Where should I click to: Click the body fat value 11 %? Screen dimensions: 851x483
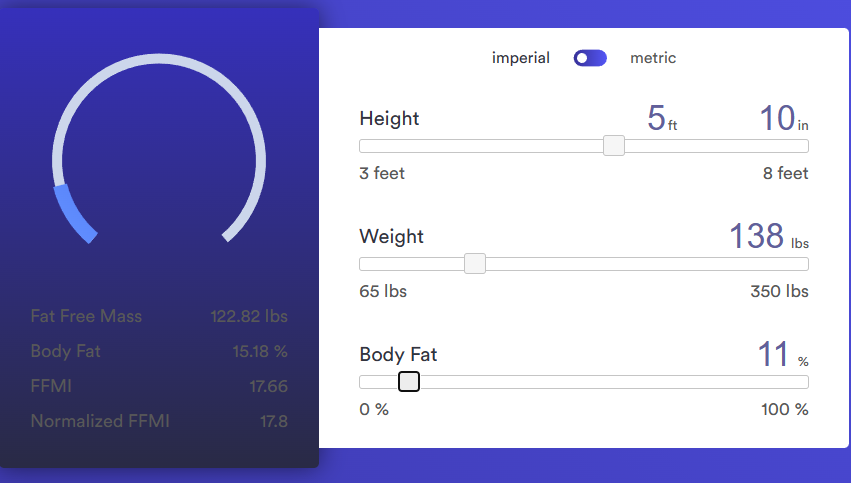coord(783,354)
